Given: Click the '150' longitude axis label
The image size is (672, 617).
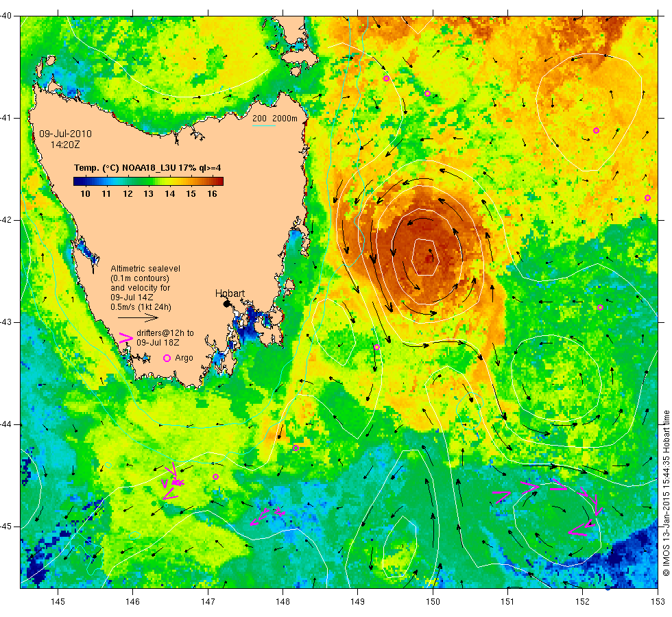Looking at the screenshot, I should coord(433,602).
